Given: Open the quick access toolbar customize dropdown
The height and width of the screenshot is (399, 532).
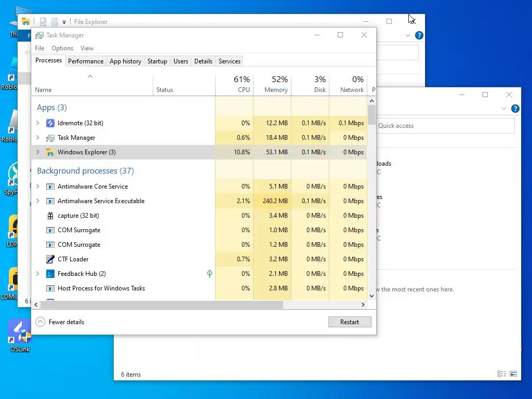Looking at the screenshot, I should pos(64,22).
